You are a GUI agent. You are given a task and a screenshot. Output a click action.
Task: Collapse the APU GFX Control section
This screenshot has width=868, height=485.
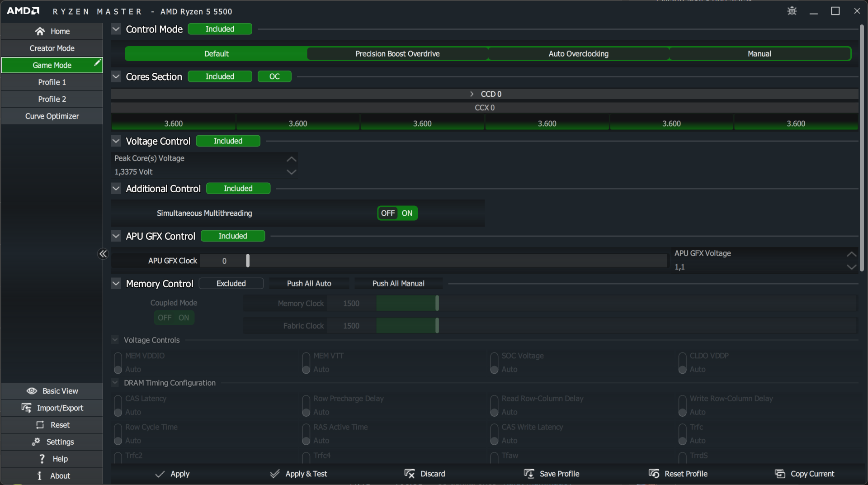[x=116, y=236]
